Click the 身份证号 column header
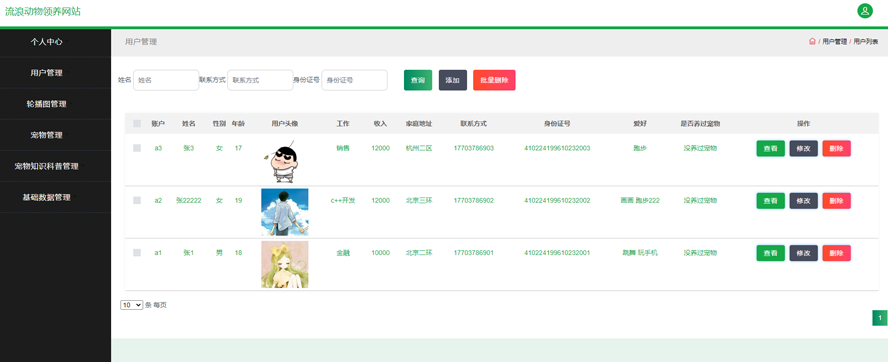Viewport: 888px width, 362px height. 557,123
